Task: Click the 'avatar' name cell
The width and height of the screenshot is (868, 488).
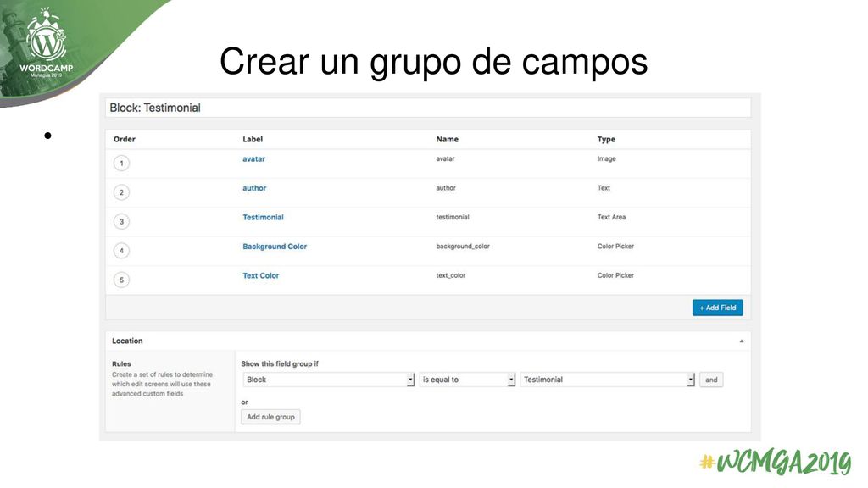Action: pyautogui.click(x=445, y=158)
